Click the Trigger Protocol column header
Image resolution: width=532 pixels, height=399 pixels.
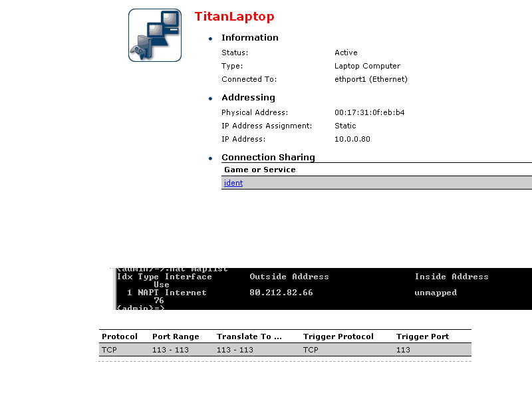click(x=338, y=336)
